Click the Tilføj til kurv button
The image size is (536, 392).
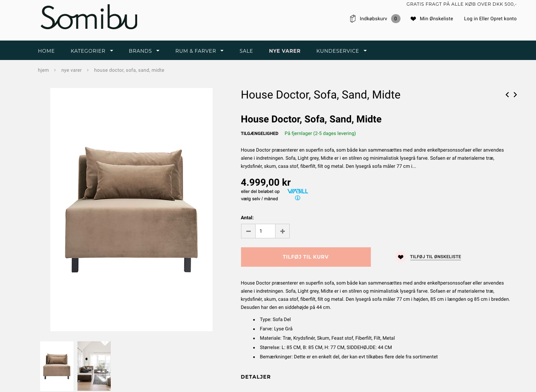click(x=306, y=257)
